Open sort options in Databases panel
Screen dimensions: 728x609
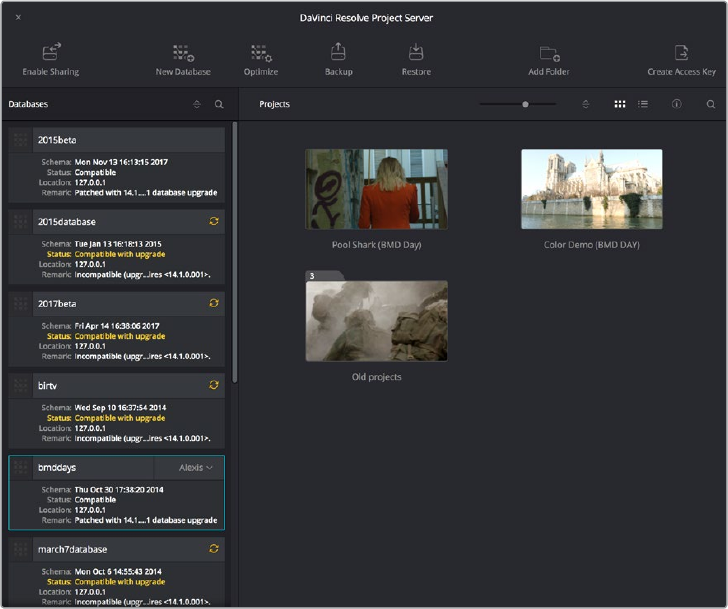coord(197,104)
